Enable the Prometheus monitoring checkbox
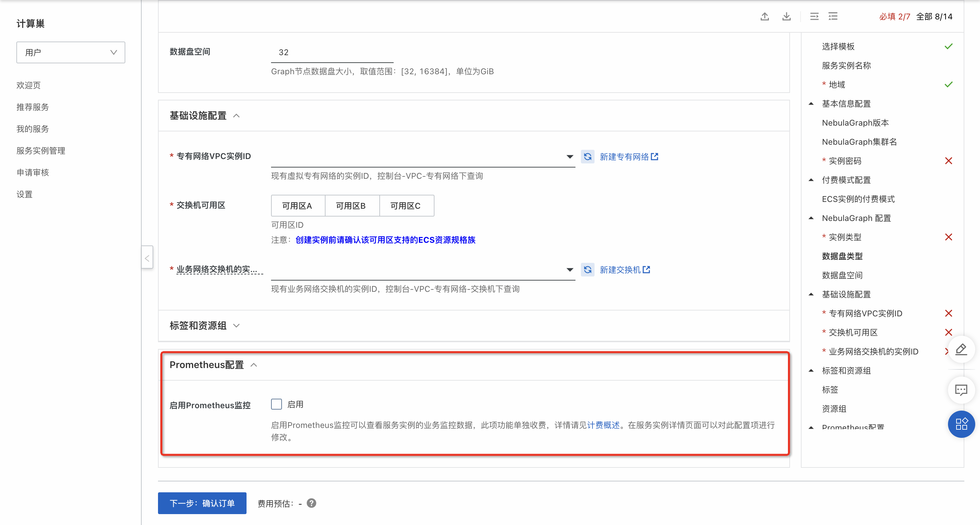This screenshot has height=525, width=980. (x=276, y=404)
